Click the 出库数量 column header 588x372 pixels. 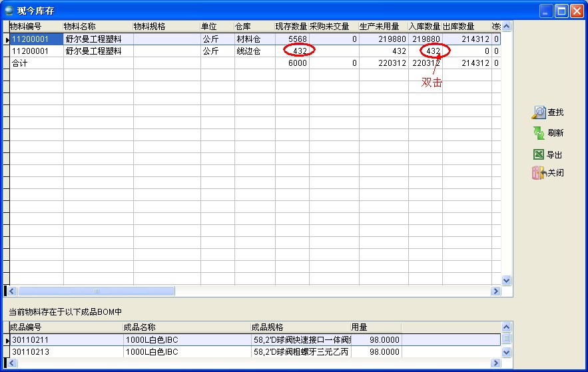(x=467, y=27)
